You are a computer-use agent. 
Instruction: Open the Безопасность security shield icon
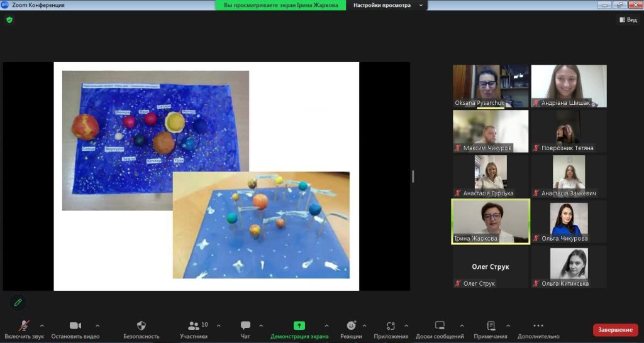(141, 325)
